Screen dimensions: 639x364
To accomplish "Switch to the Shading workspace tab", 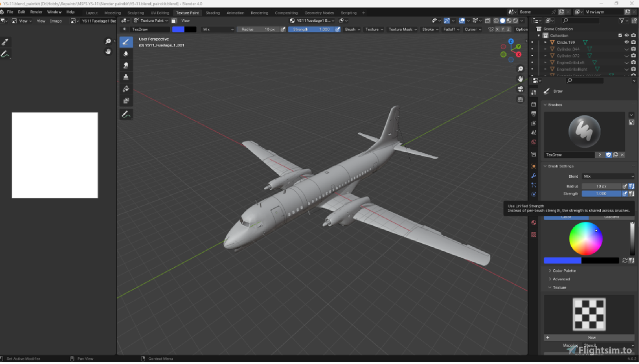I will click(213, 12).
